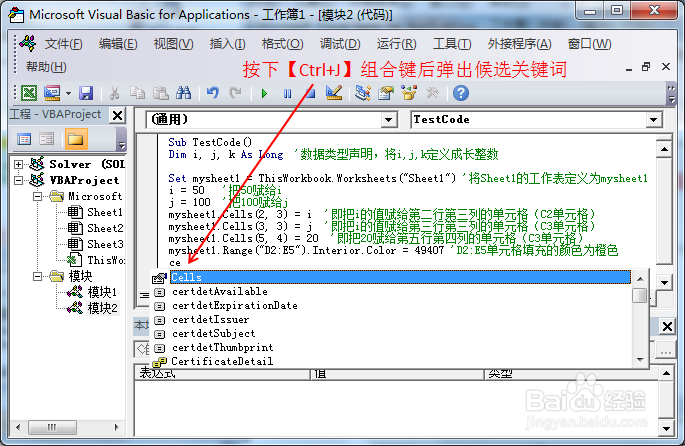Click the code window scroll up arrow
The width and height of the screenshot is (685, 446).
pyautogui.click(x=664, y=150)
